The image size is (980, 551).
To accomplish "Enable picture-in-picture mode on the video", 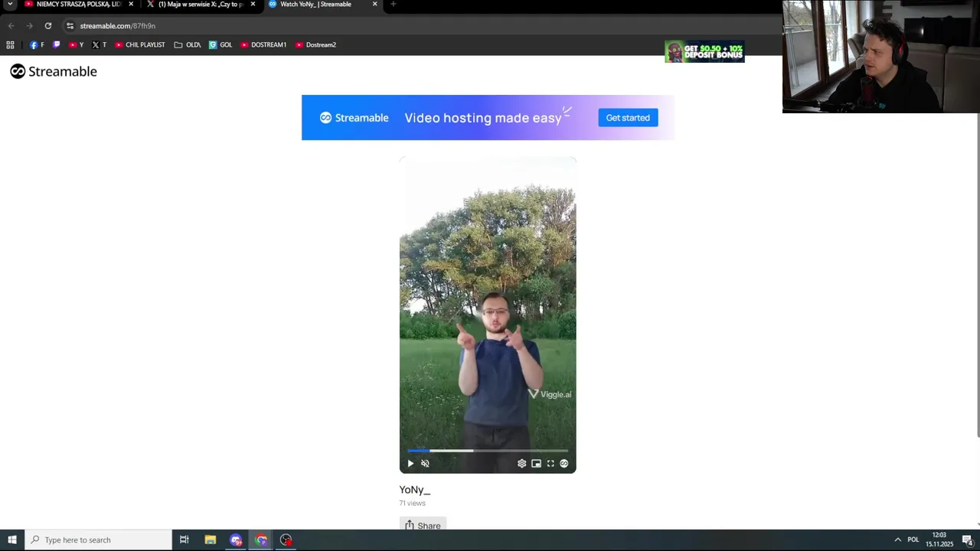I will [536, 463].
